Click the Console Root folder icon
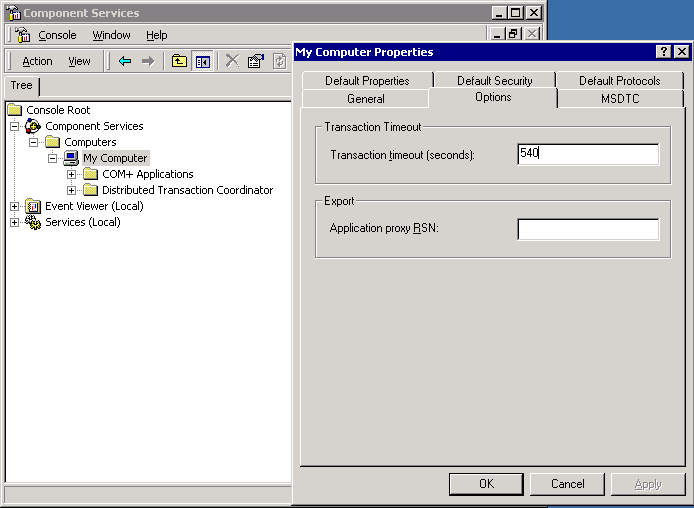Screen dimensions: 694x508 point(15,110)
